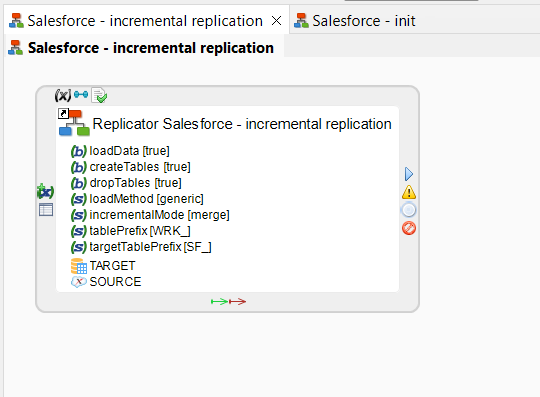
Task: Switch to Salesforce - init tab
Action: click(355, 21)
